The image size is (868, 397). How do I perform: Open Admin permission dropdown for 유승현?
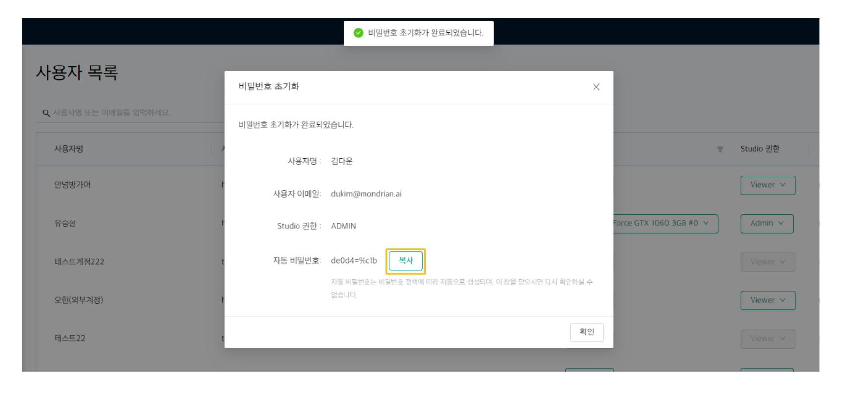(x=766, y=223)
